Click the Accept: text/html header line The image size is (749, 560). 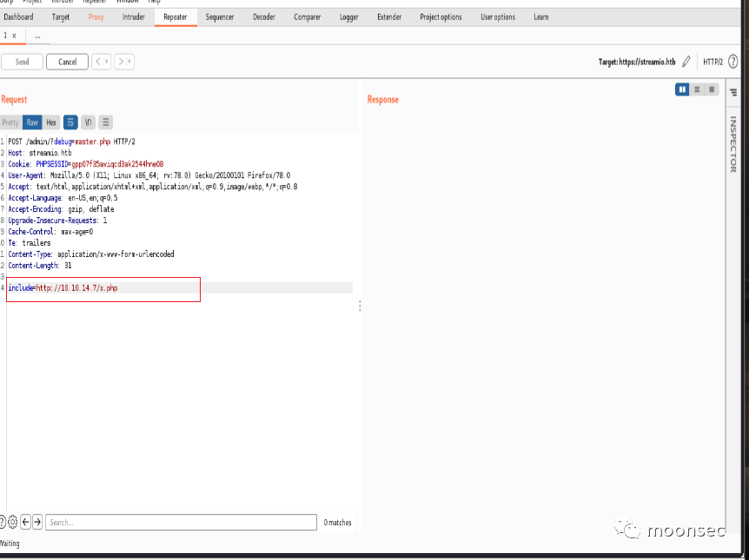click(153, 187)
